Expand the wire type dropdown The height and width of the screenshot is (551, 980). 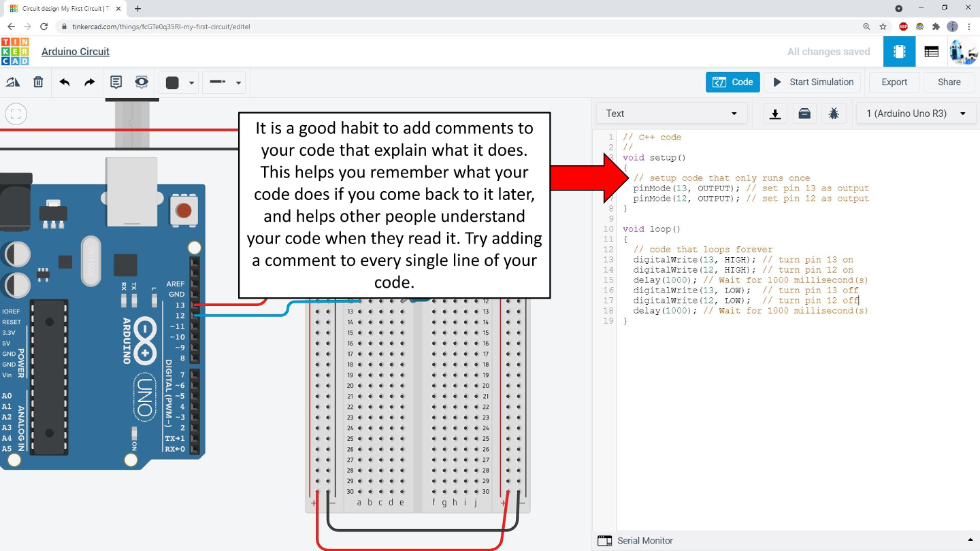tap(226, 82)
